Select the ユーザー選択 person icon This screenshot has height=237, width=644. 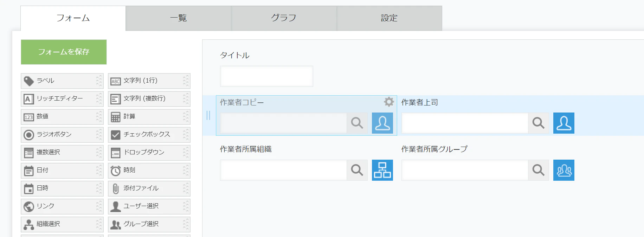116,207
